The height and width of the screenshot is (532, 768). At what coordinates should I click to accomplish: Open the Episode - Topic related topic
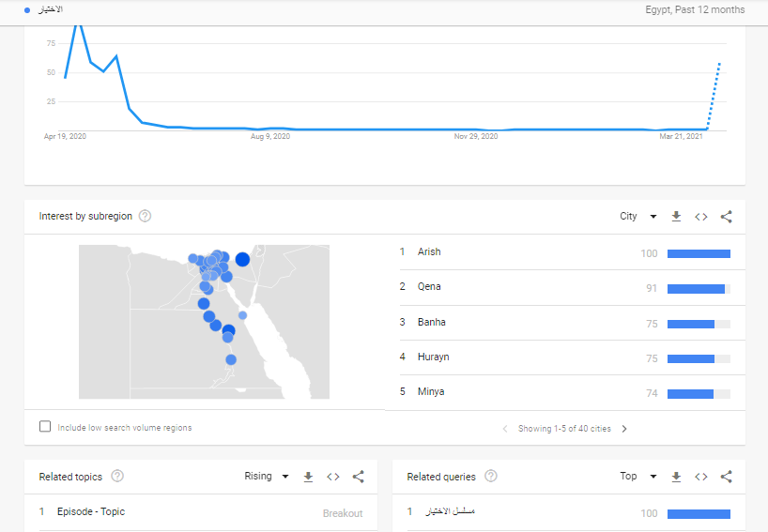(90, 512)
